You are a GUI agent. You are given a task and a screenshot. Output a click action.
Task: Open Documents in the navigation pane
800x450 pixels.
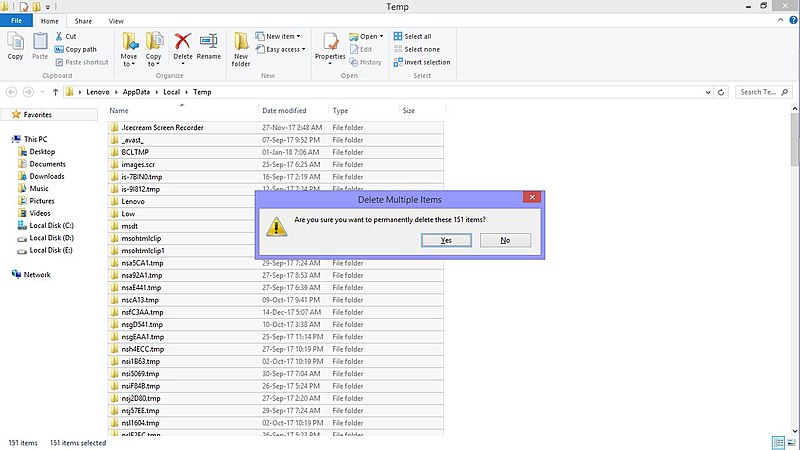tap(47, 164)
